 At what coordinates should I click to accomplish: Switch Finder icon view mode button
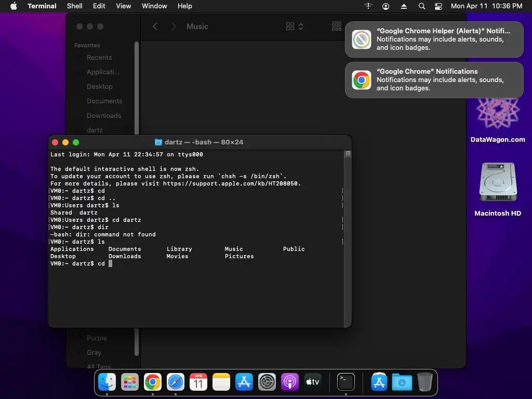pyautogui.click(x=290, y=26)
